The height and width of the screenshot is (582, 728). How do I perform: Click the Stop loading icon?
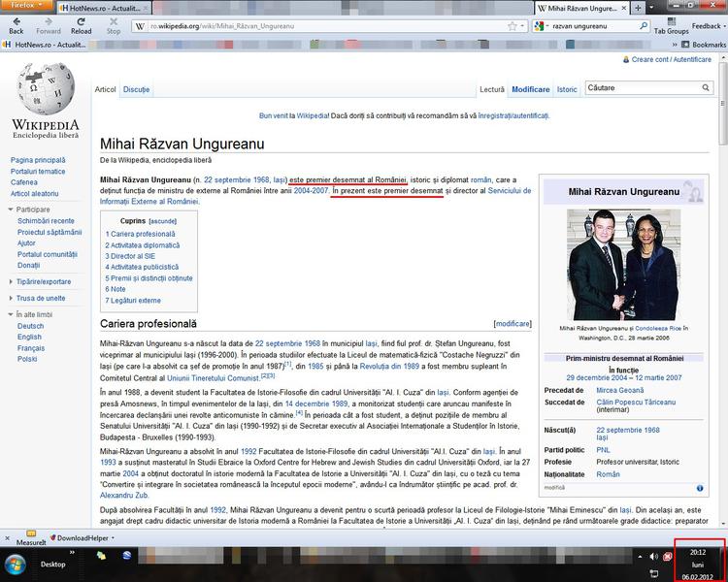[114, 21]
